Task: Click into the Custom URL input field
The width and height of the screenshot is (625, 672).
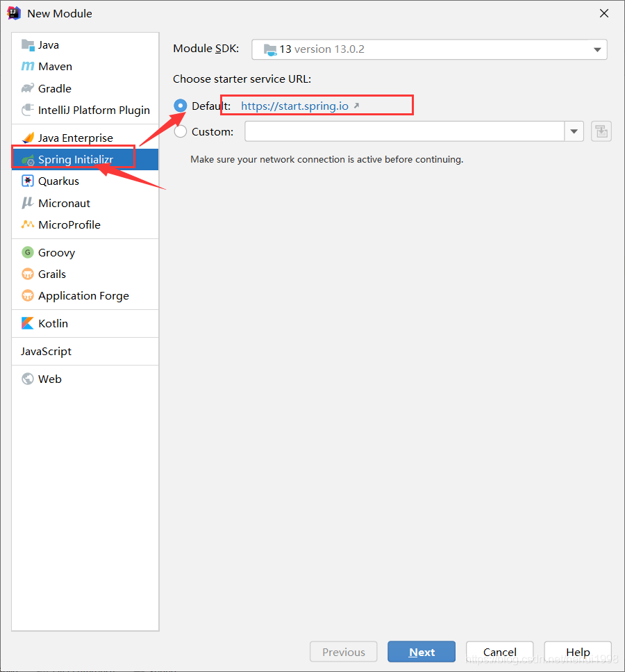Action: 404,131
